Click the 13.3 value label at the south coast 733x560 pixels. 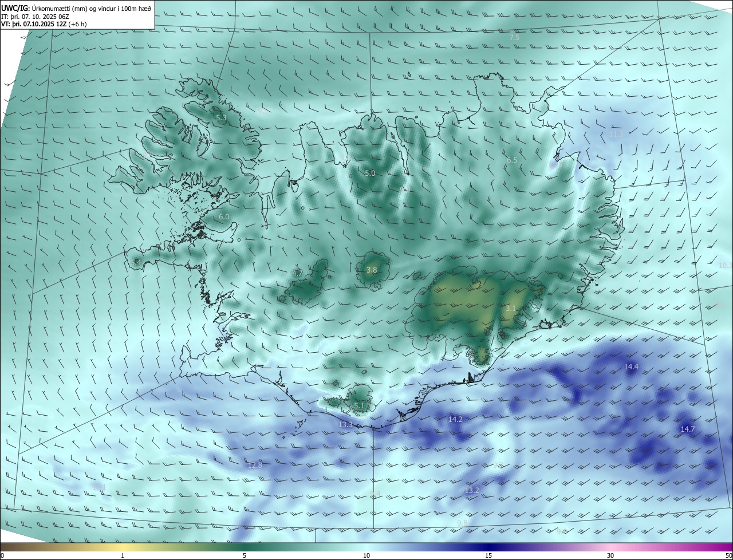click(x=345, y=424)
